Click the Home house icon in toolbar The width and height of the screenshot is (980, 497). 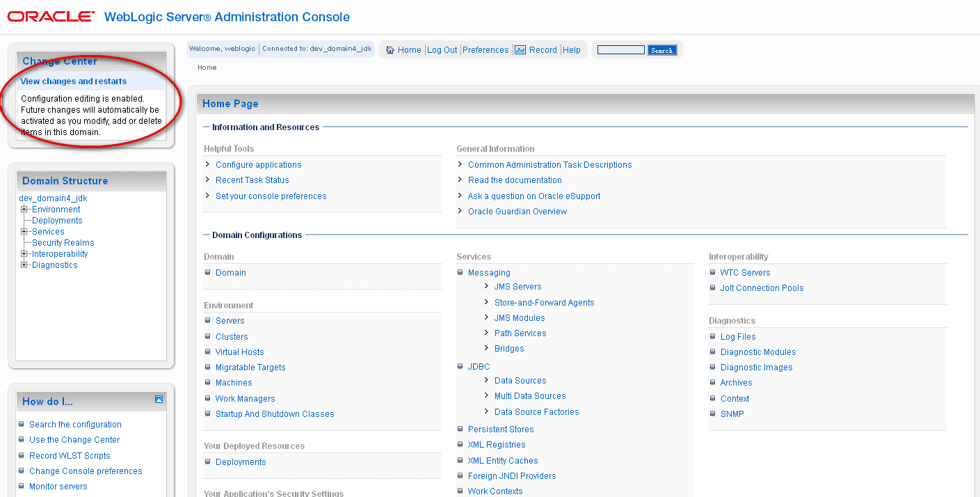[x=390, y=50]
